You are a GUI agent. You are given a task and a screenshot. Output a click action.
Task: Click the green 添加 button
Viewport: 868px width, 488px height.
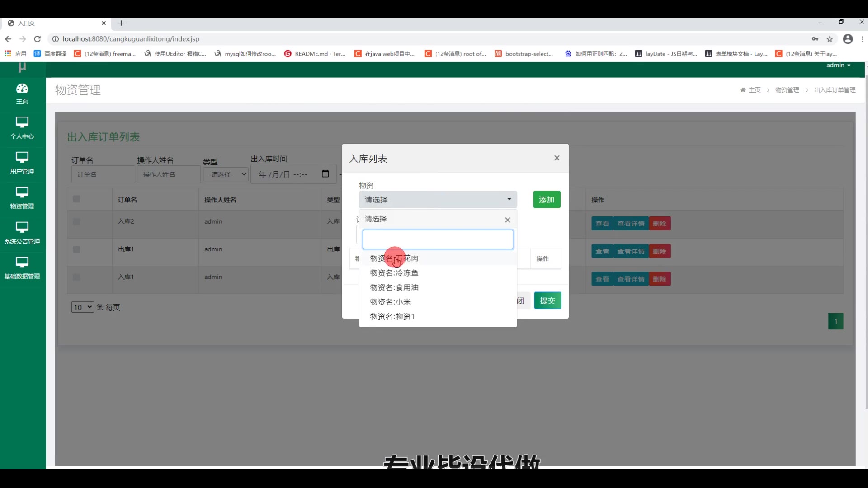point(546,200)
